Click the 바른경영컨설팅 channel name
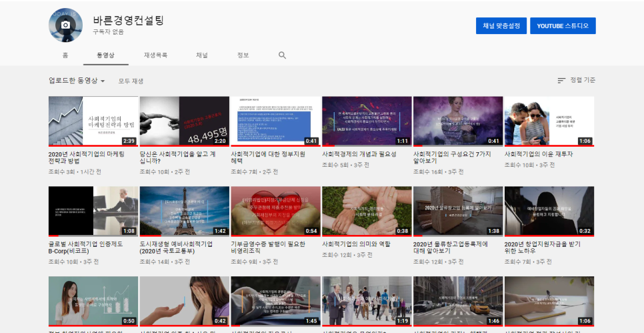This screenshot has width=644, height=333. (129, 20)
